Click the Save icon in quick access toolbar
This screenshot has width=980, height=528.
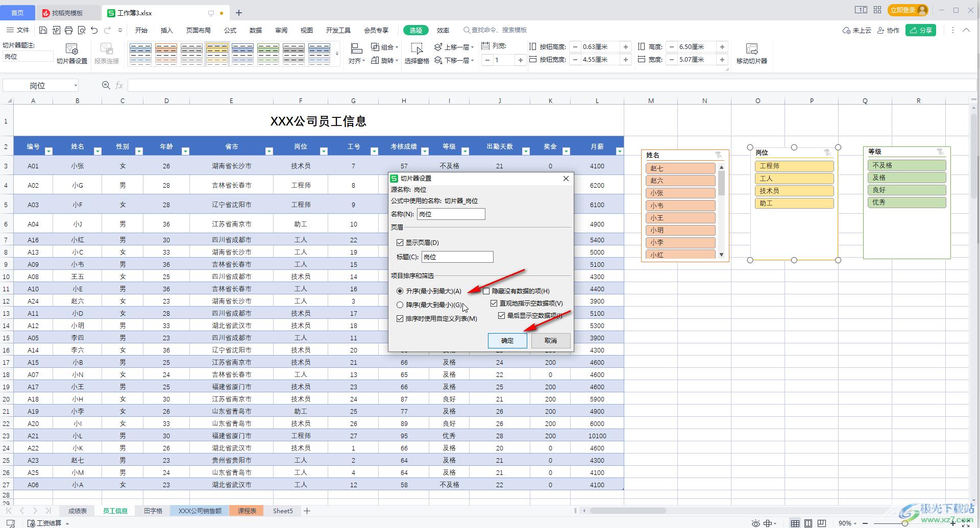[43, 30]
